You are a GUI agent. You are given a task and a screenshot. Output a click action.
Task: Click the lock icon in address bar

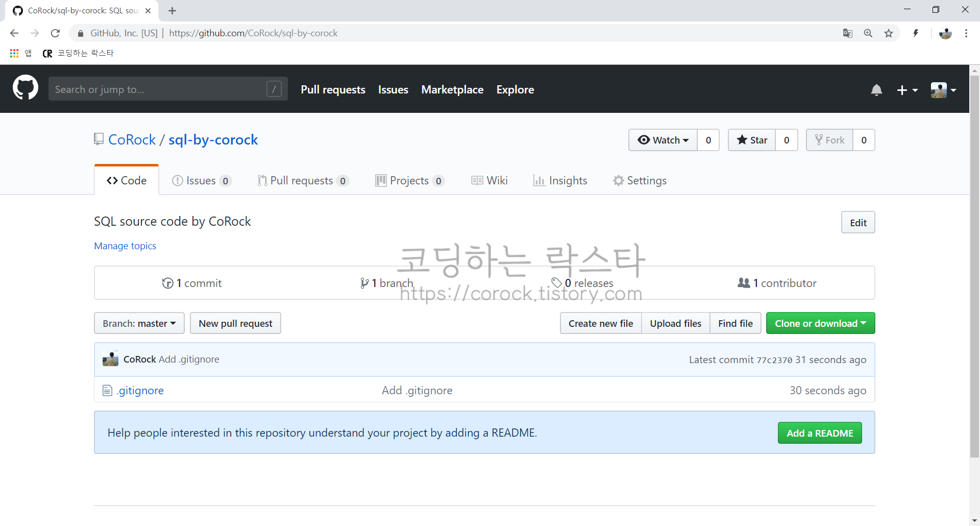point(80,33)
